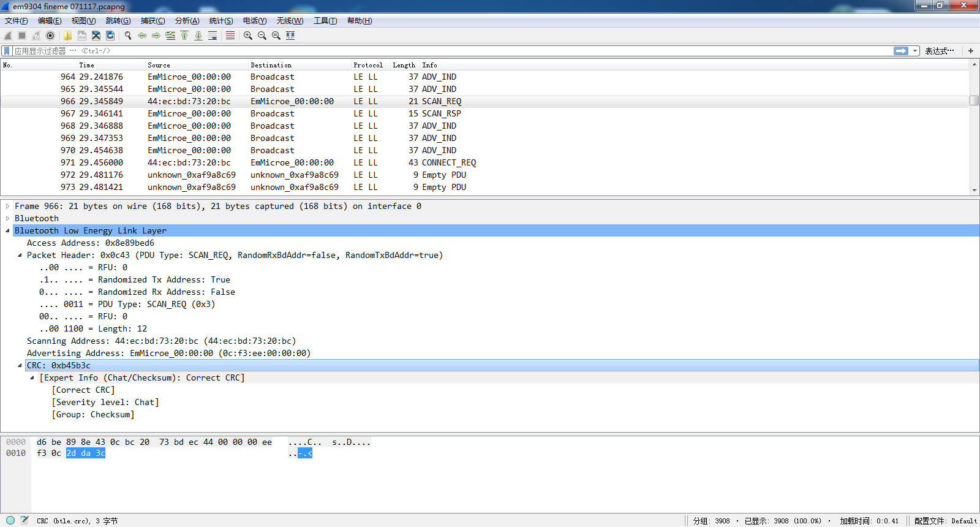Apply the display filter arrow button

tap(901, 51)
